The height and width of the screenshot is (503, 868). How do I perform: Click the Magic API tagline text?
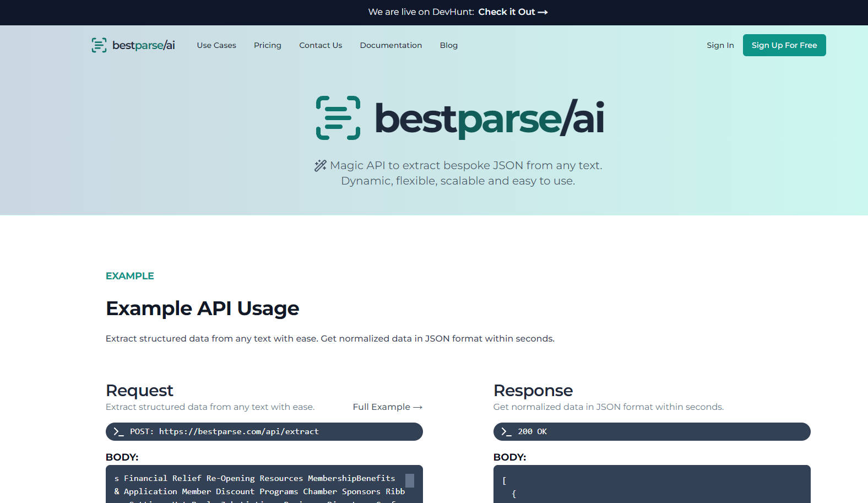click(x=458, y=173)
